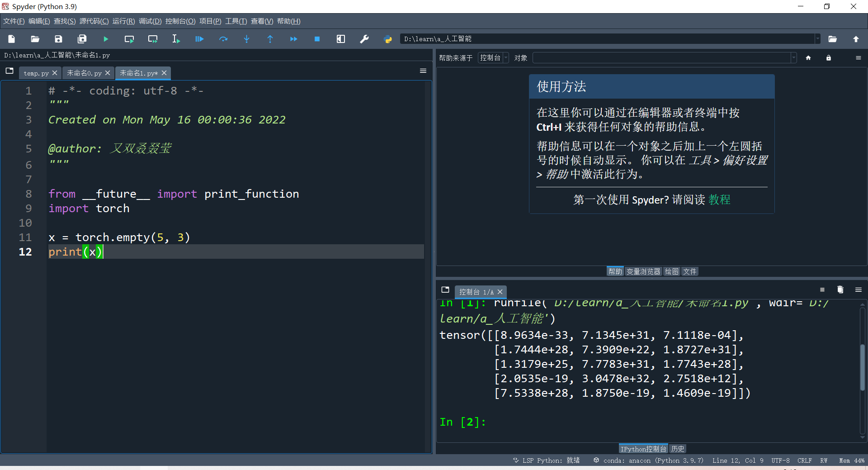Open the Help pane options menu
The image size is (868, 470).
pyautogui.click(x=859, y=58)
